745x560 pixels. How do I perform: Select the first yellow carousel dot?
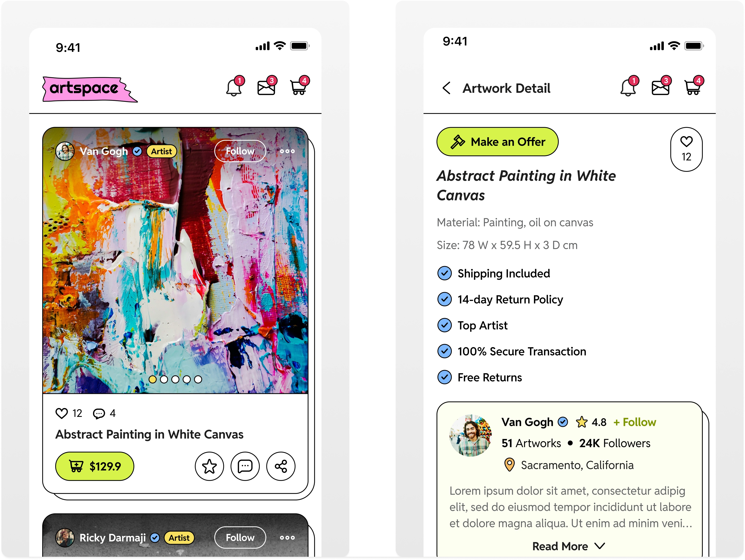[x=153, y=379]
